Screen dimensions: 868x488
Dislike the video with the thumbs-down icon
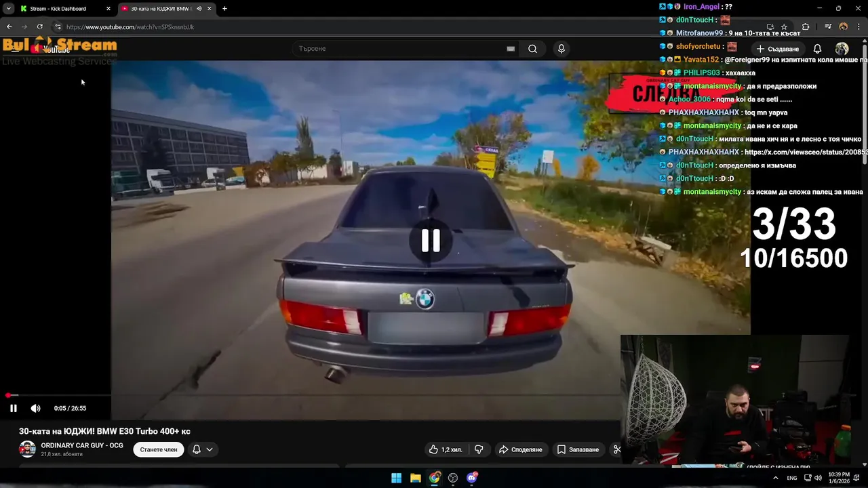479,449
